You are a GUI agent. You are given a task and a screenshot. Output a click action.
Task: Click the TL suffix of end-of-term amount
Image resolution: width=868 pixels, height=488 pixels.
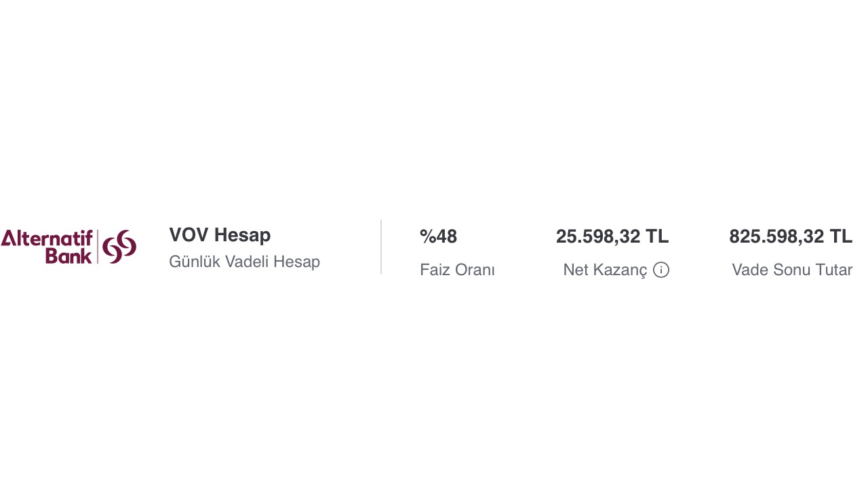841,237
